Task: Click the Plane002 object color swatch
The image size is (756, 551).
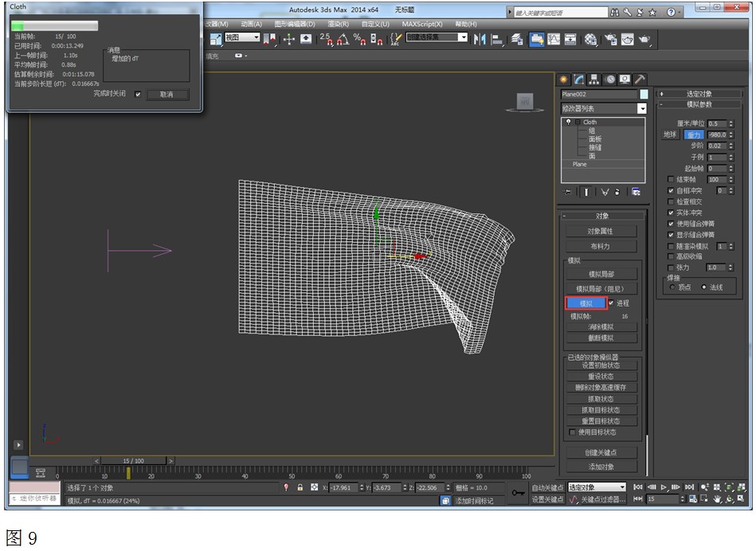Action: (644, 94)
